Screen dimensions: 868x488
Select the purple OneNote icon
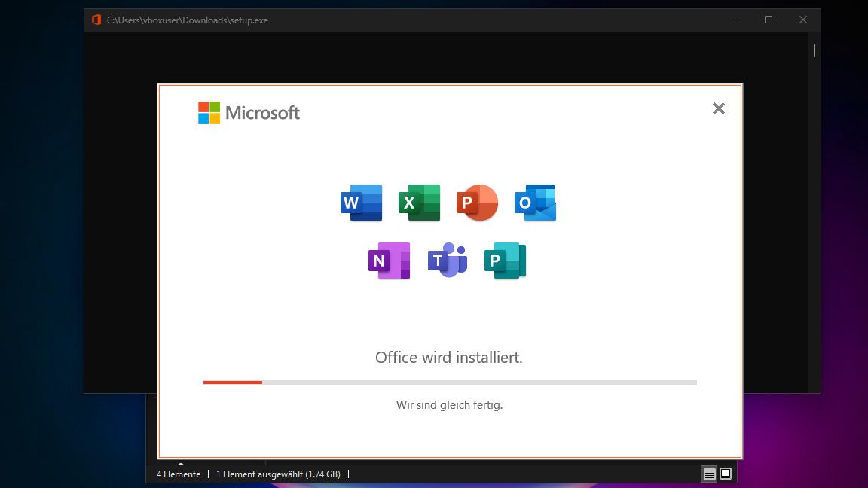(x=390, y=261)
